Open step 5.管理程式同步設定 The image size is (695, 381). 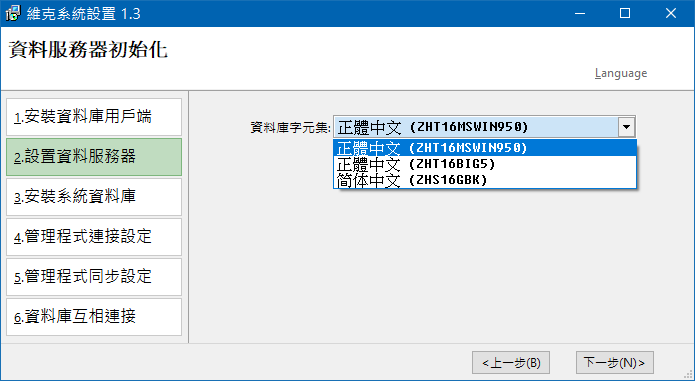(94, 276)
